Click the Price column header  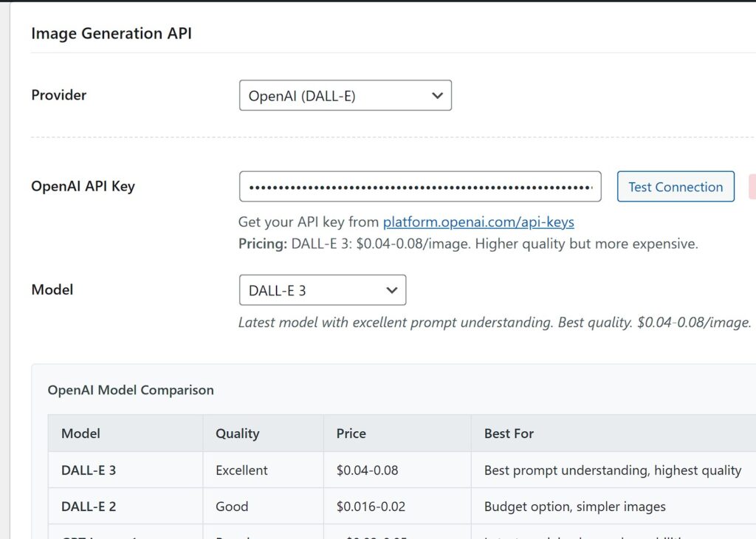(351, 433)
